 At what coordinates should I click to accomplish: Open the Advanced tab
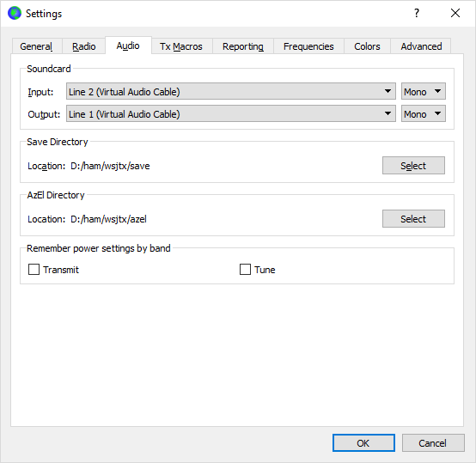point(421,46)
